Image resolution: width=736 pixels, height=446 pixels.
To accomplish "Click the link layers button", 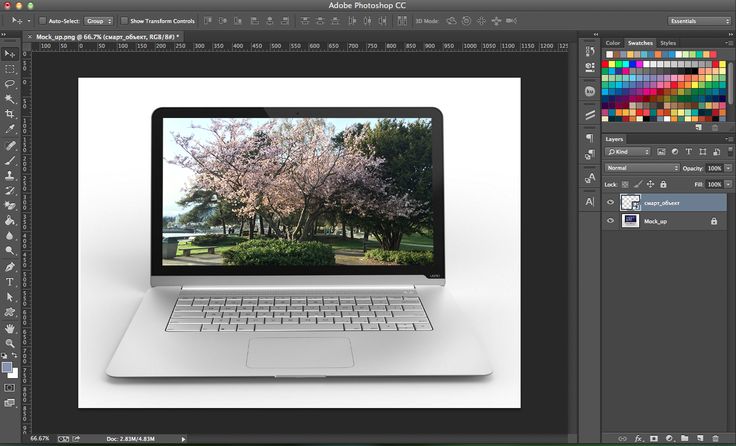I will click(623, 438).
